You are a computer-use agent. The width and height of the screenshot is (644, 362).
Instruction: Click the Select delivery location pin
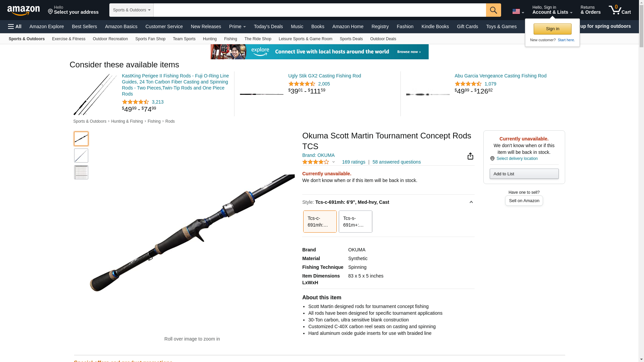click(492, 159)
